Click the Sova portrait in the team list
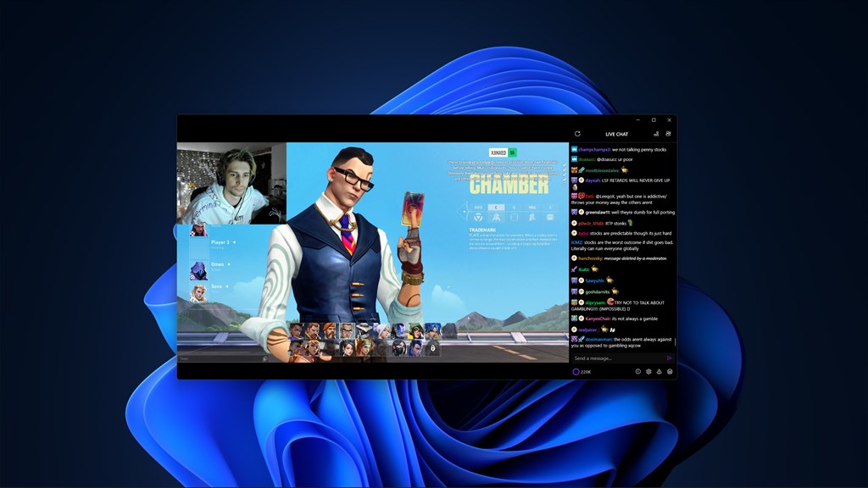 198,292
